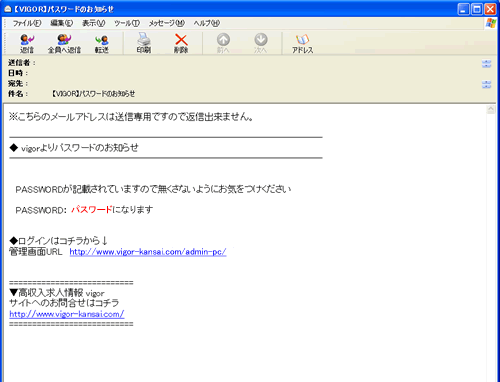Open the ツール(T) menu
The image size is (500, 382).
127,23
